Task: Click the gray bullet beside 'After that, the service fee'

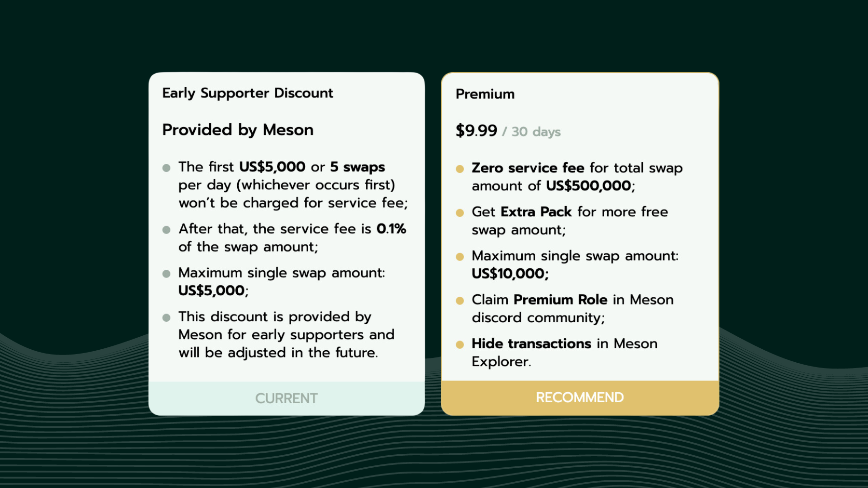Action: [166, 230]
